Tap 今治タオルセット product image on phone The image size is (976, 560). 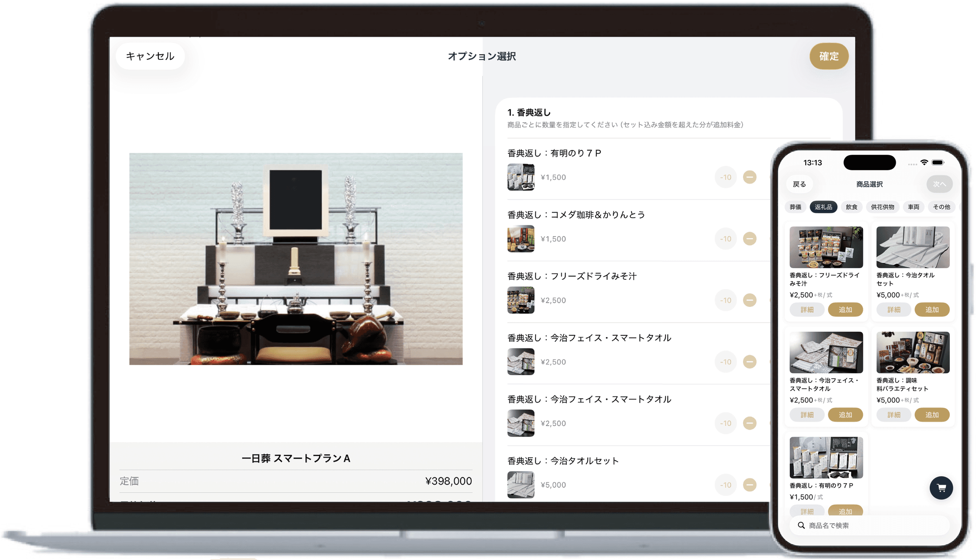pyautogui.click(x=913, y=247)
